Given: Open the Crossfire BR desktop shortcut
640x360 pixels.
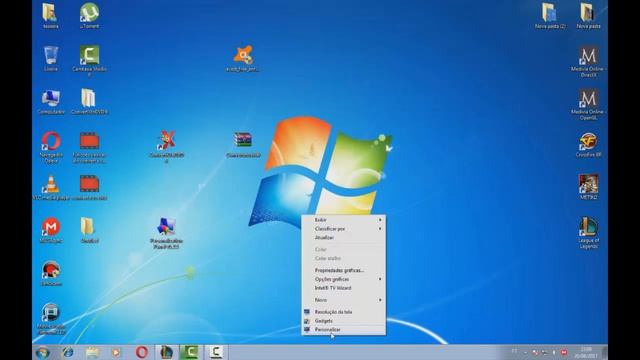Looking at the screenshot, I should coord(588,144).
